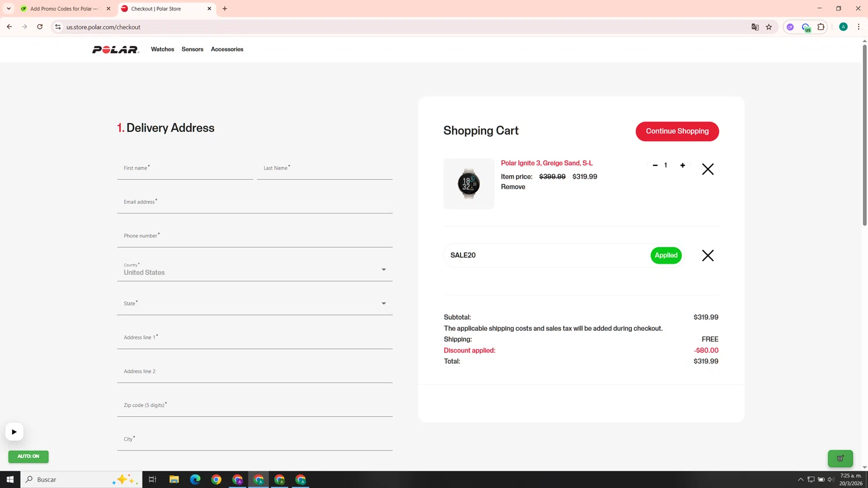Open the volume control in system tray
The height and width of the screenshot is (488, 868).
pos(830,479)
